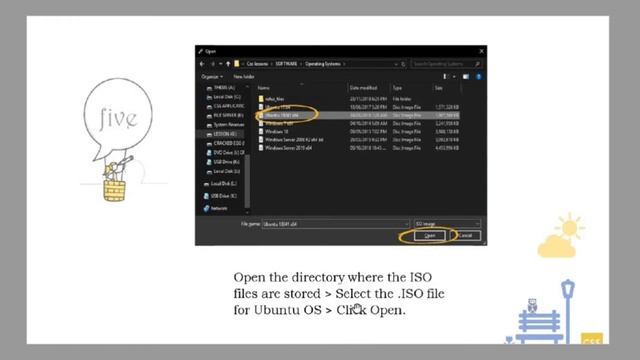Open the blue help icon

479,77
